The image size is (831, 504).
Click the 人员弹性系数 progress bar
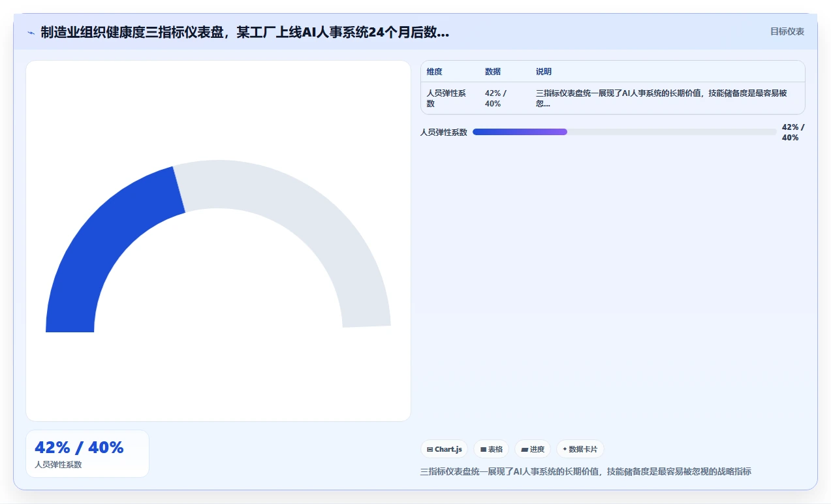[625, 132]
